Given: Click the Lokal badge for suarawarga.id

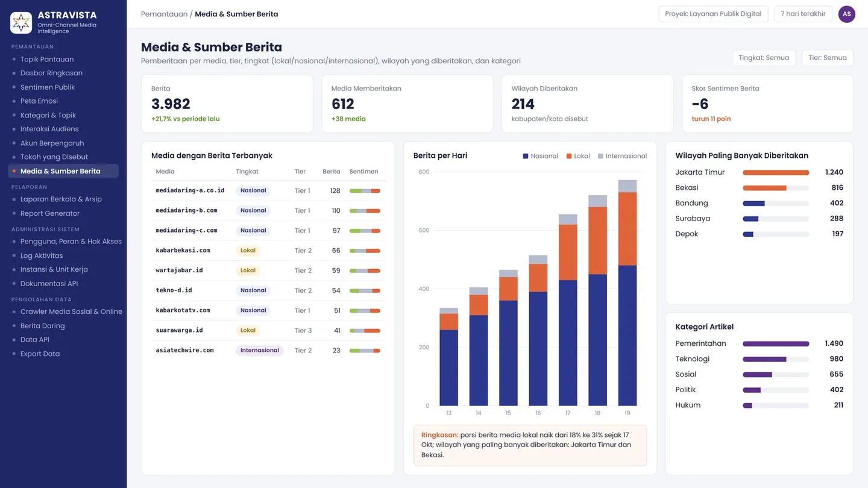Looking at the screenshot, I should coord(248,330).
